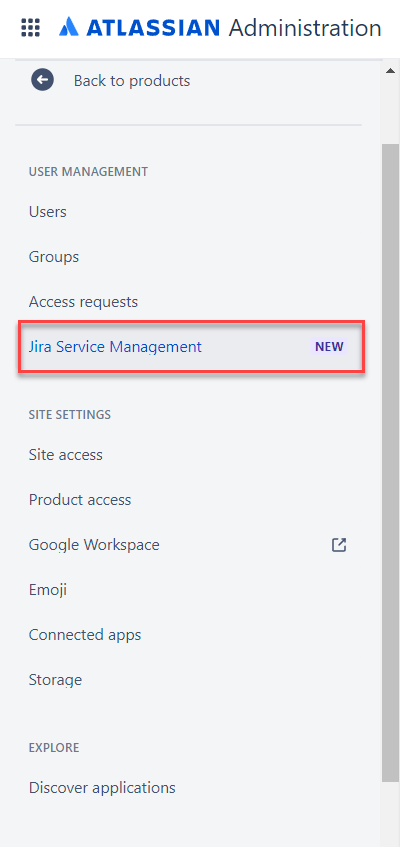Select Access requests in sidebar
This screenshot has width=400, height=847.
(x=83, y=301)
